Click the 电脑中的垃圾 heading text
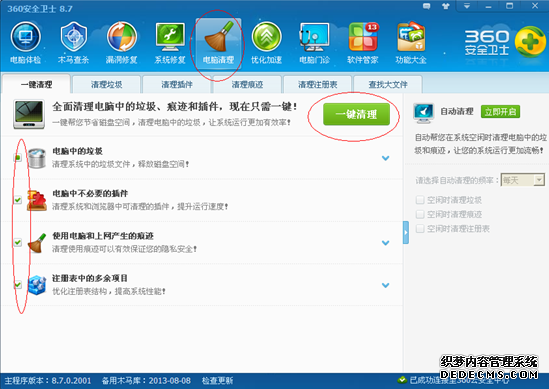 (77, 151)
